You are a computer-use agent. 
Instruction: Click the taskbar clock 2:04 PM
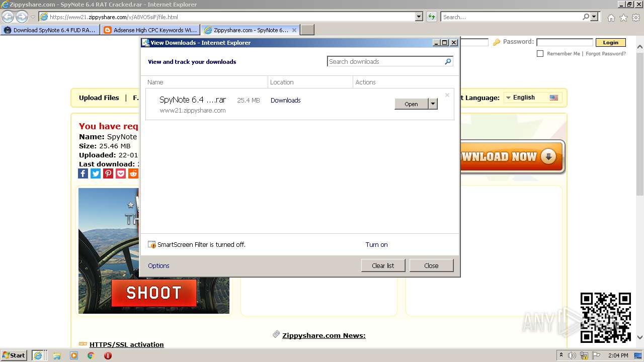[618, 355]
